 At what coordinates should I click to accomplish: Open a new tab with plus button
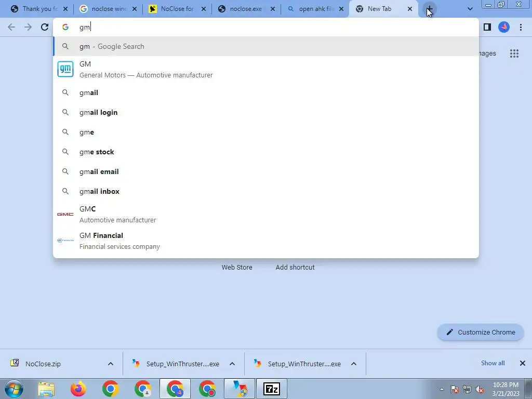coord(429,9)
